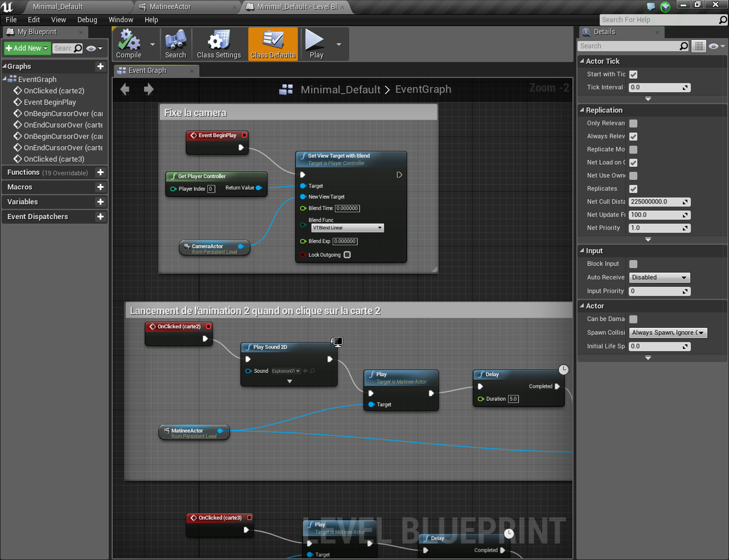This screenshot has height=560, width=729.
Task: Switch to MatineeActor tab
Action: [188, 6]
